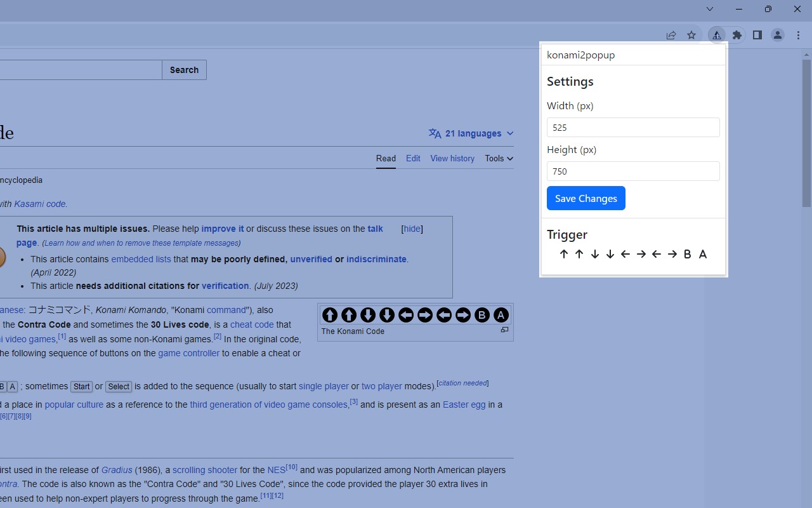Open Chrome's three-dot menu

click(x=798, y=36)
